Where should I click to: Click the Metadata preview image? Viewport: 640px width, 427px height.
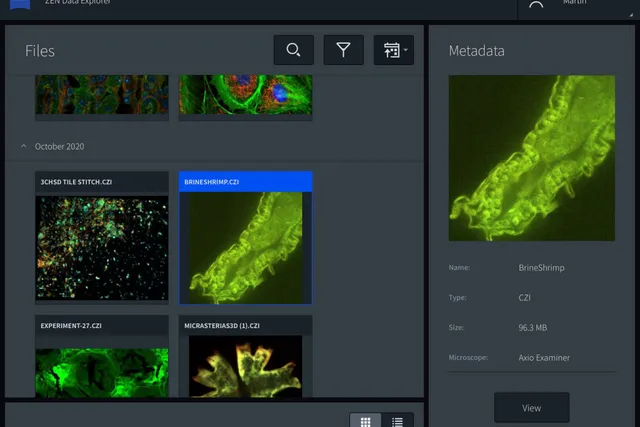pos(531,158)
